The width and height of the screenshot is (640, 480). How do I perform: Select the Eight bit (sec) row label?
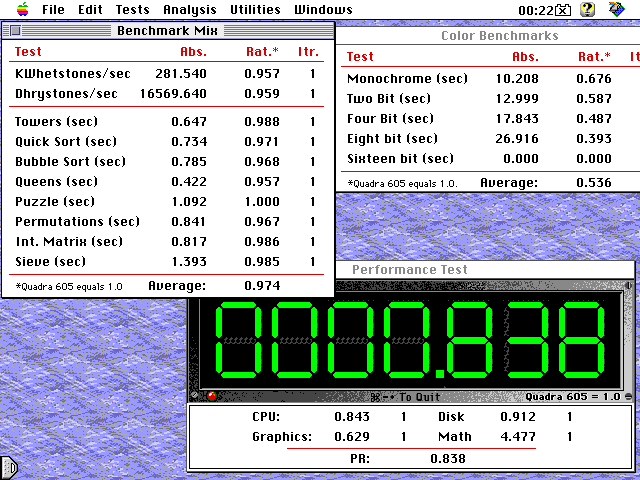tap(392, 138)
